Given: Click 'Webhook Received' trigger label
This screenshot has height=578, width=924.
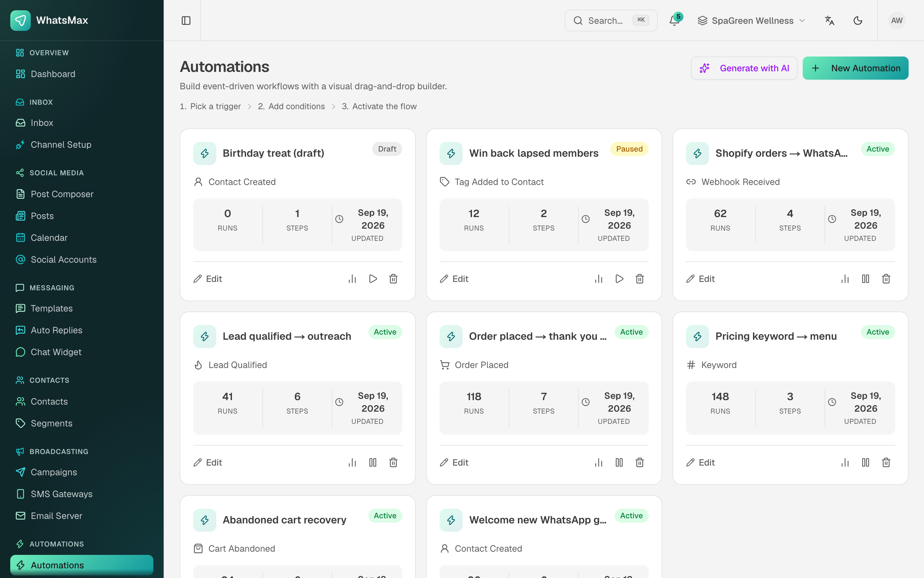Looking at the screenshot, I should [740, 181].
